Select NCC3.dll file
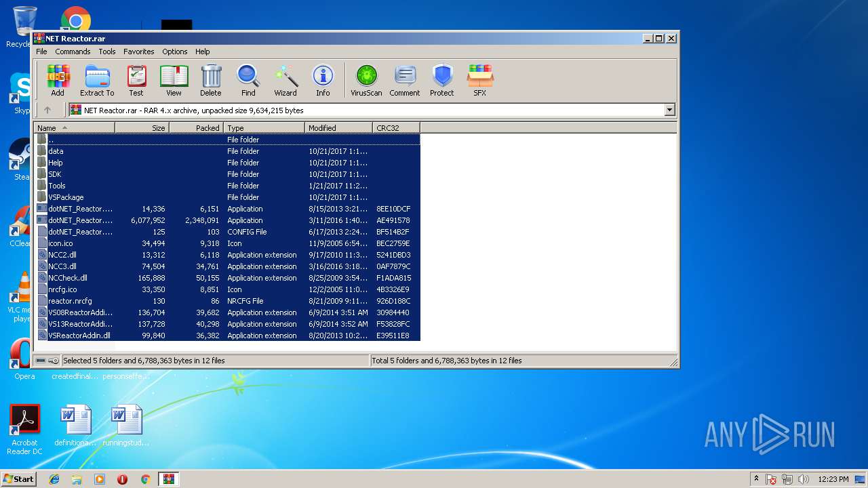The height and width of the screenshot is (488, 868). [x=227, y=266]
